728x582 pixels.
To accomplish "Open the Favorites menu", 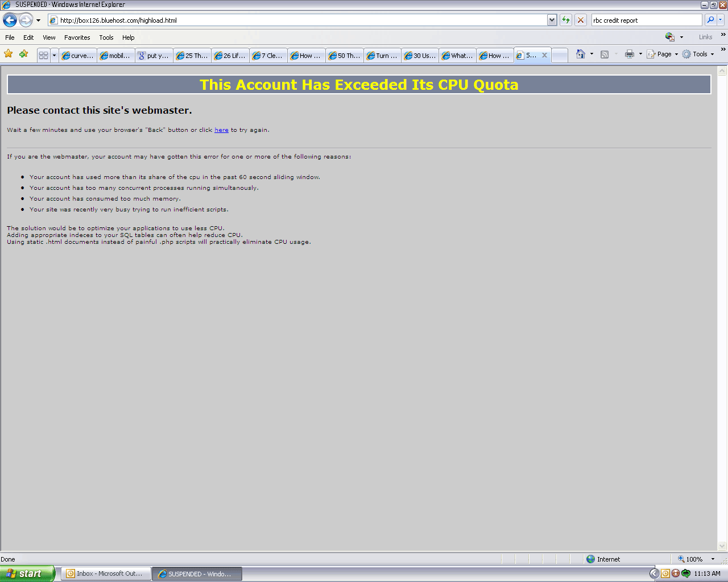I will (77, 38).
